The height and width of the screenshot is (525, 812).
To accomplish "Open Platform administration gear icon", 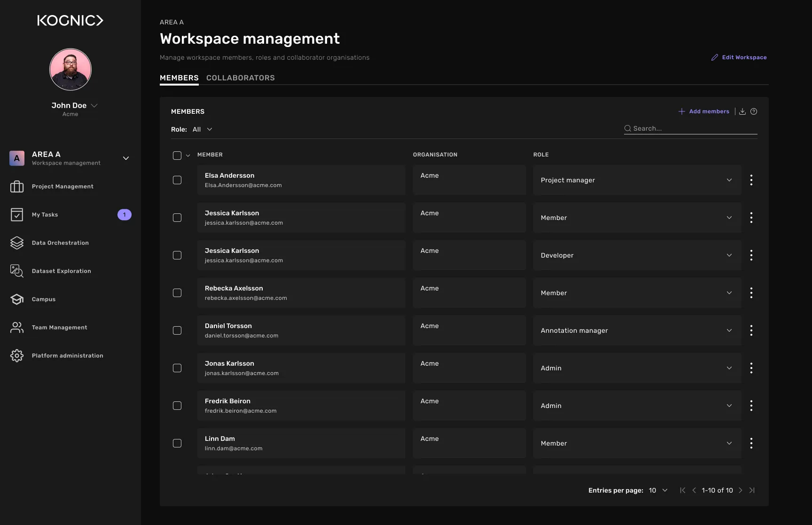I will [17, 356].
